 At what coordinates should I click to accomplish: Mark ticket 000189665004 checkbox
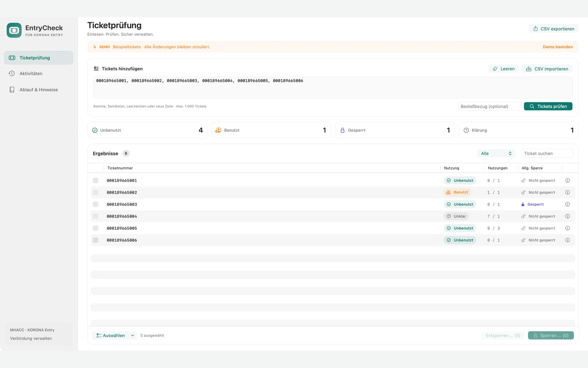(96, 216)
